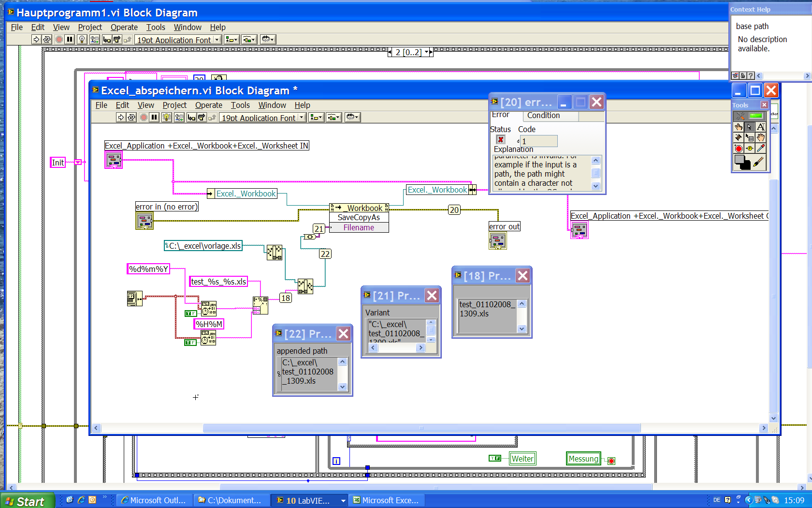This screenshot has width=812, height=508.
Task: Switch to Microsoft Outlook taskbar button
Action: tap(155, 500)
